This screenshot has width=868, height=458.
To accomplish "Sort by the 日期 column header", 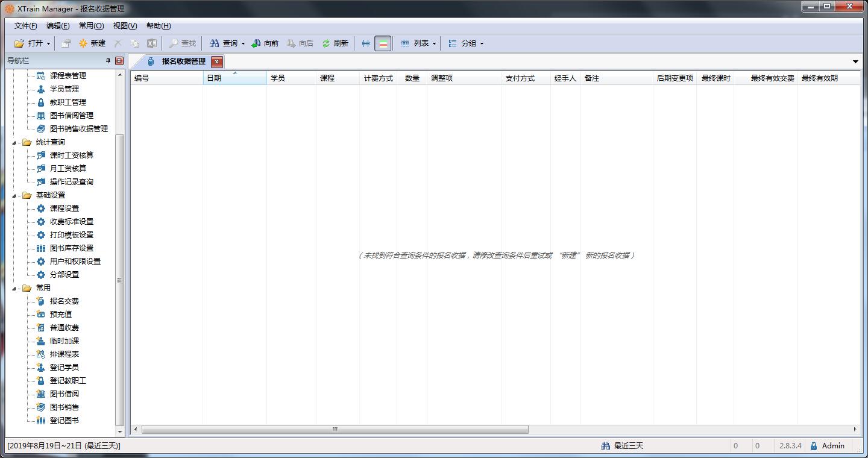I will click(235, 78).
